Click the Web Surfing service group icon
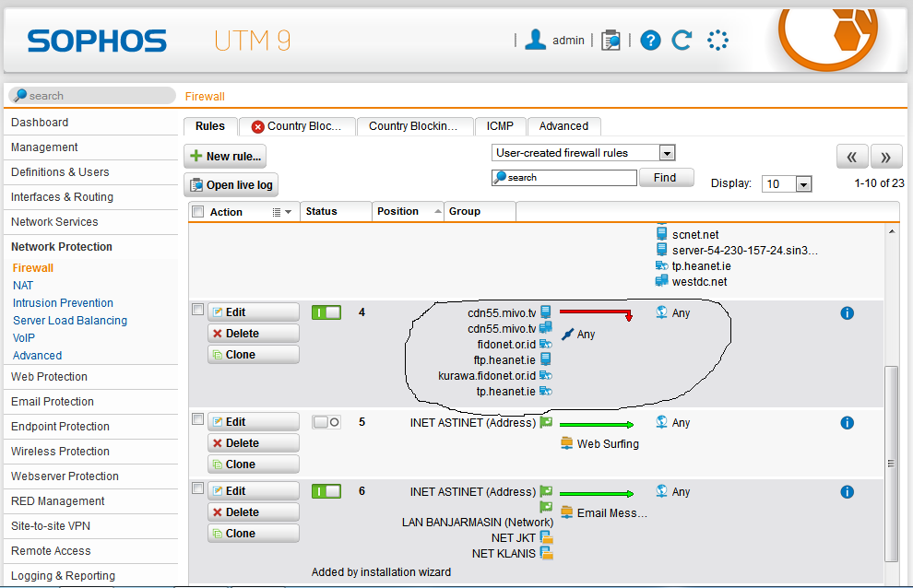This screenshot has height=588, width=913. pos(566,443)
